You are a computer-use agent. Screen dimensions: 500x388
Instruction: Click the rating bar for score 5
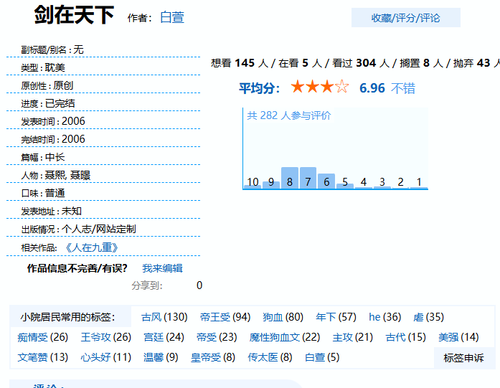[345, 186]
